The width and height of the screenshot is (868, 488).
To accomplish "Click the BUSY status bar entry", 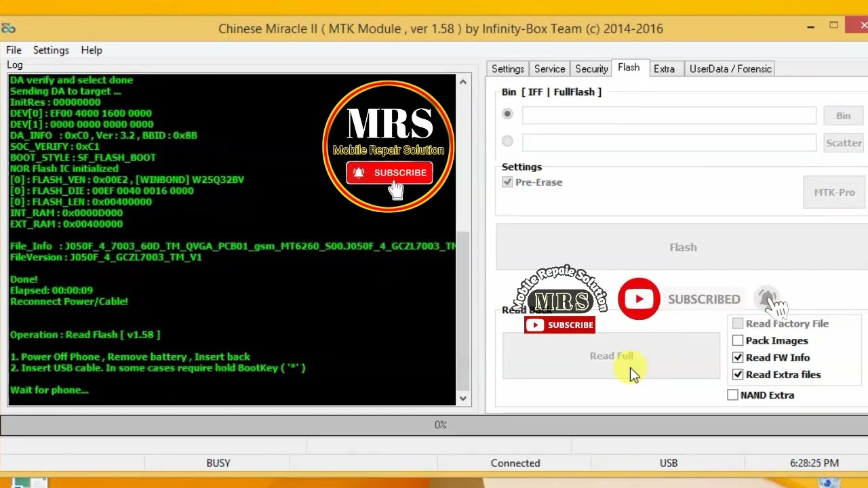I will [218, 463].
